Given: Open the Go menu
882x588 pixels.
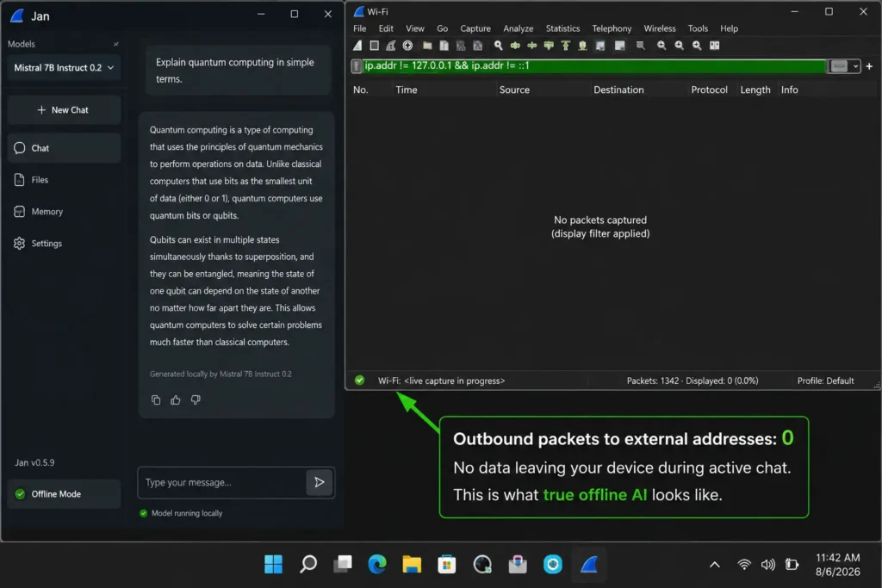Looking at the screenshot, I should coord(442,28).
